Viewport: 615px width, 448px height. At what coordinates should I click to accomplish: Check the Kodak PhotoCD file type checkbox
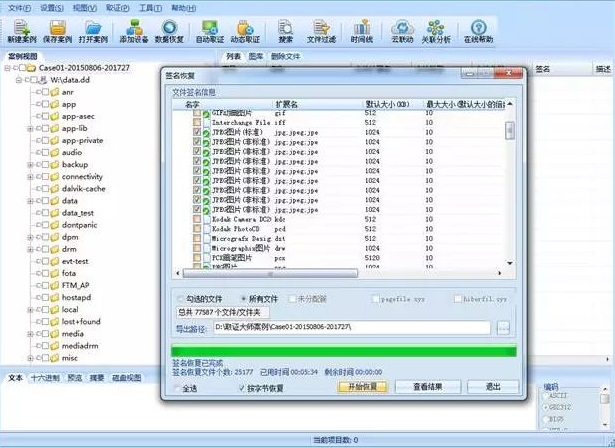click(x=197, y=229)
